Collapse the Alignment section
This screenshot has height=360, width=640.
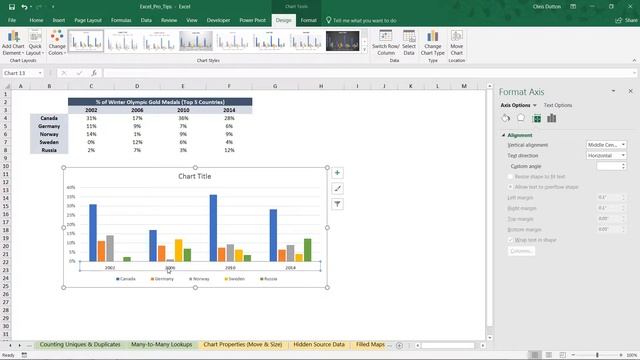point(504,135)
